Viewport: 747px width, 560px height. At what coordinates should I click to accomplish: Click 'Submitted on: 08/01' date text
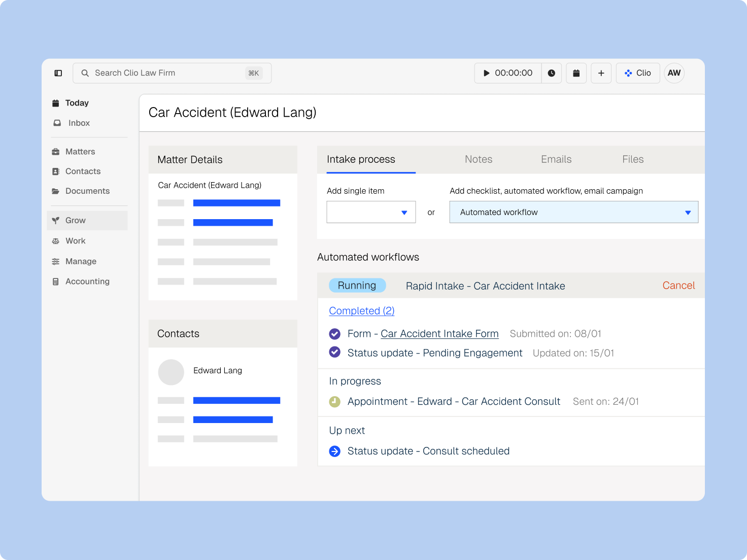(555, 334)
